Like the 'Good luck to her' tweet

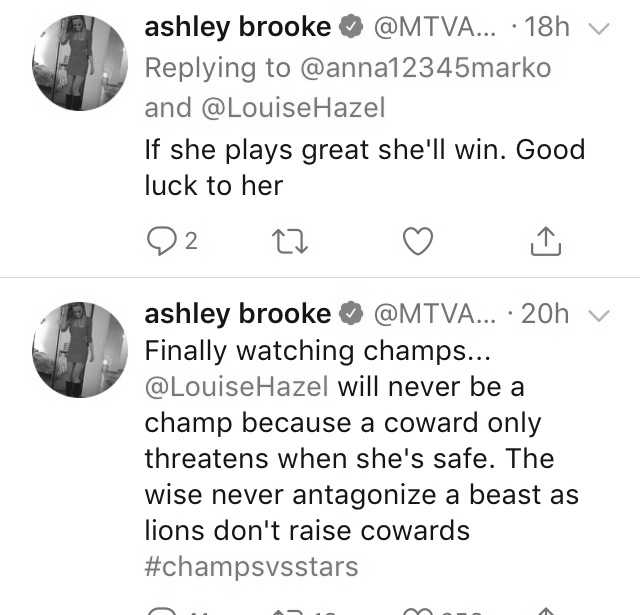tap(418, 241)
